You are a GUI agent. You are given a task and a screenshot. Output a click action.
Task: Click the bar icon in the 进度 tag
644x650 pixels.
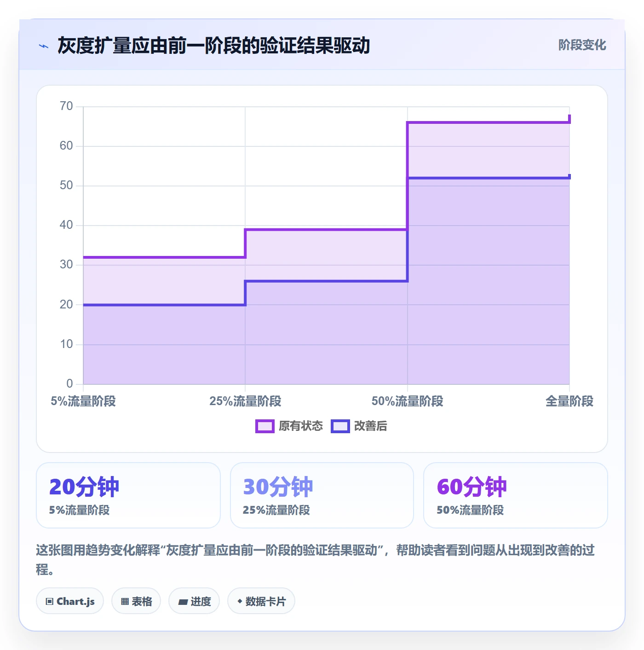click(x=183, y=602)
